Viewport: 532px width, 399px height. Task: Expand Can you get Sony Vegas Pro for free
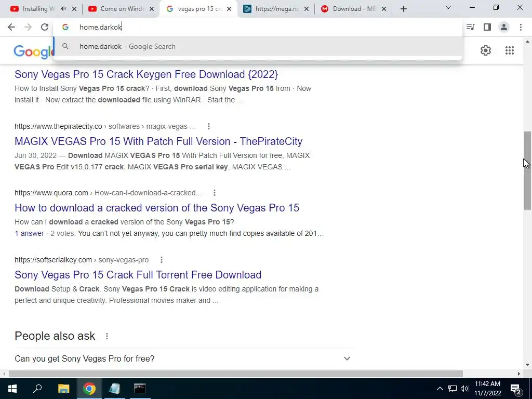[183, 358]
